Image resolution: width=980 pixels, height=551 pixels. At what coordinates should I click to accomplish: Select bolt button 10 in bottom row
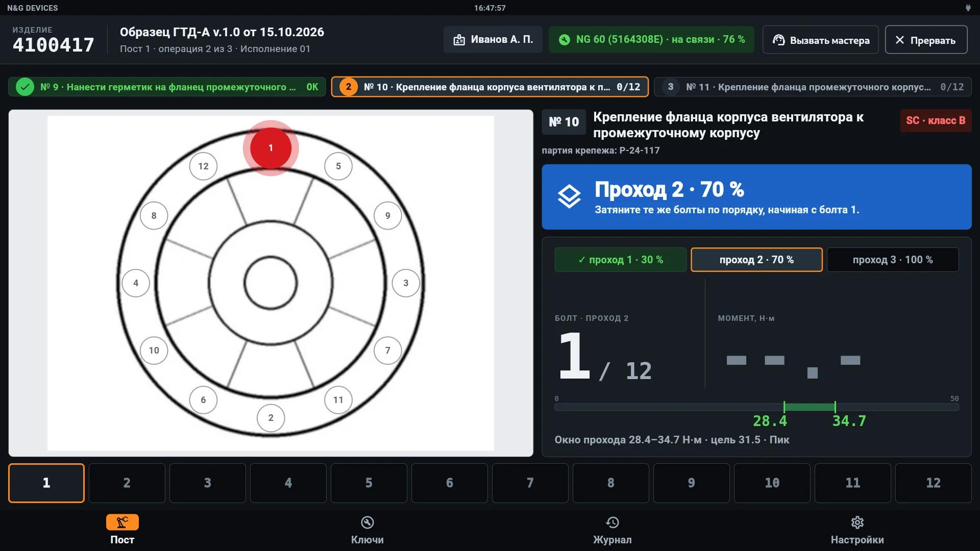pos(772,483)
